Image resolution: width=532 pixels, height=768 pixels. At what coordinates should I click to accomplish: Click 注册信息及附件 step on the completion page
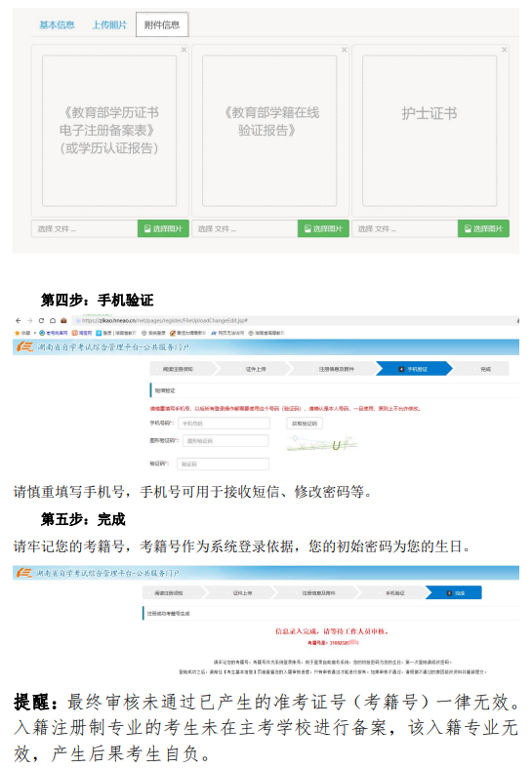[x=318, y=592]
